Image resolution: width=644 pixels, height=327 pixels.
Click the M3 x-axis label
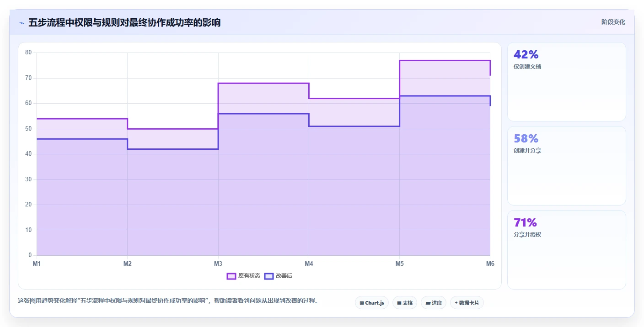(x=218, y=264)
